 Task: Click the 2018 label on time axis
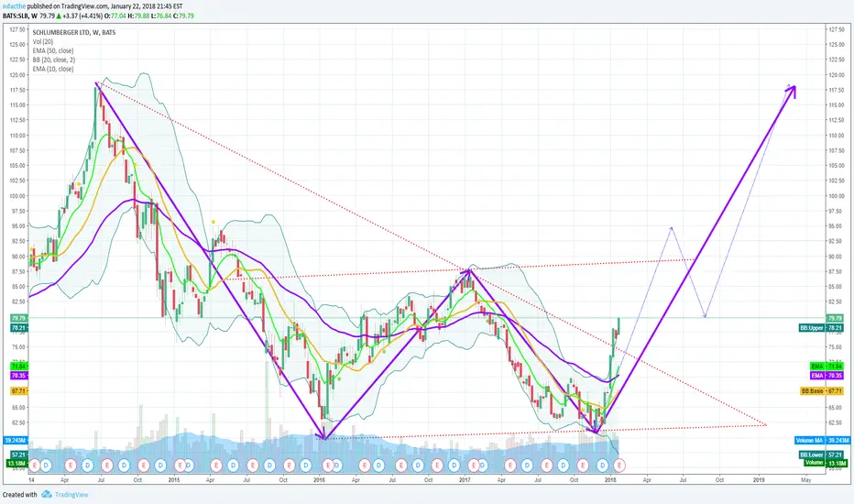(x=610, y=480)
